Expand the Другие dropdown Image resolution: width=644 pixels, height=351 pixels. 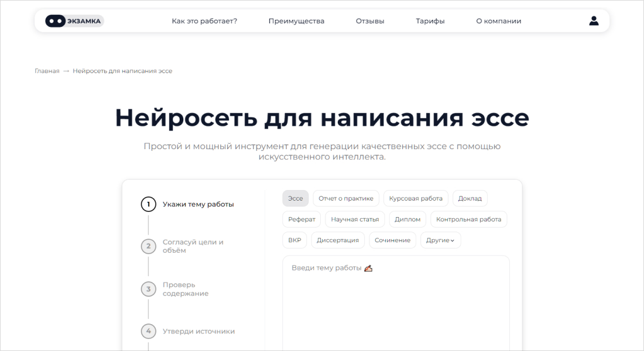click(x=440, y=240)
